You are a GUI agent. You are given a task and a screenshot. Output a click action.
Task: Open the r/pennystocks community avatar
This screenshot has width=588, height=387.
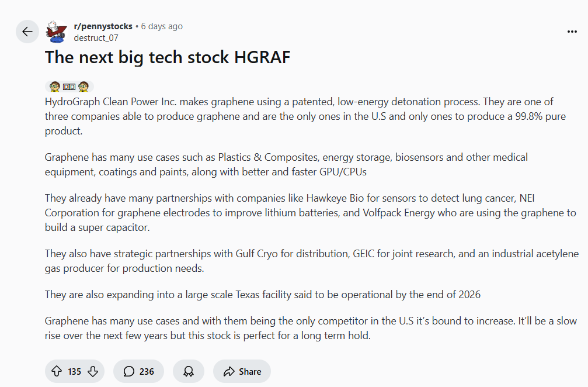(x=57, y=32)
